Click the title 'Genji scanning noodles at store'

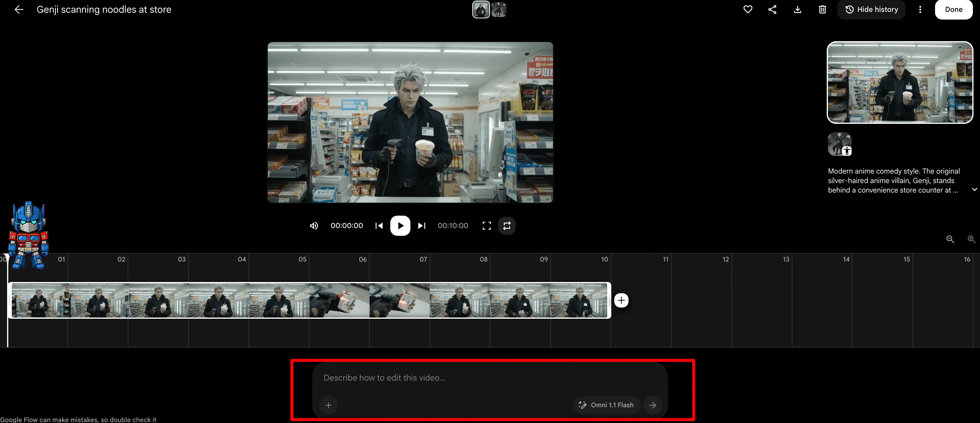[104, 9]
